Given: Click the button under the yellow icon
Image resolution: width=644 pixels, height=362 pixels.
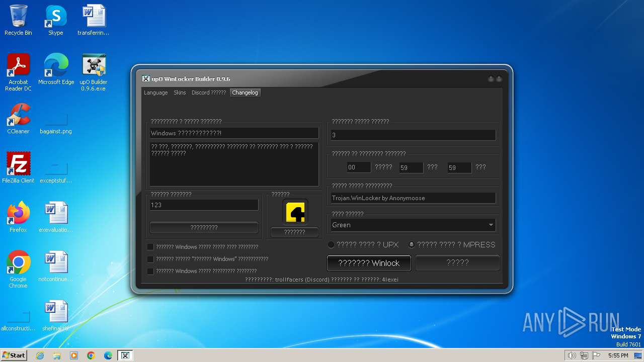Looking at the screenshot, I should coord(295,232).
